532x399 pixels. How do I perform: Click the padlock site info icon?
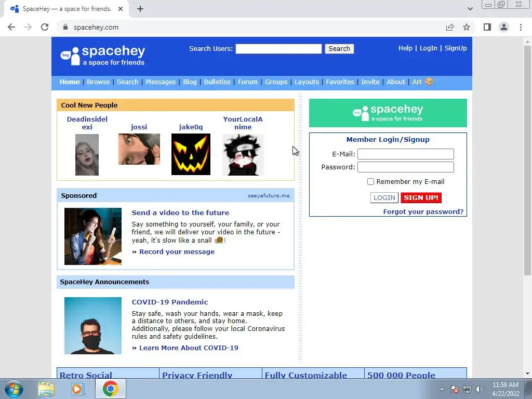(65, 27)
